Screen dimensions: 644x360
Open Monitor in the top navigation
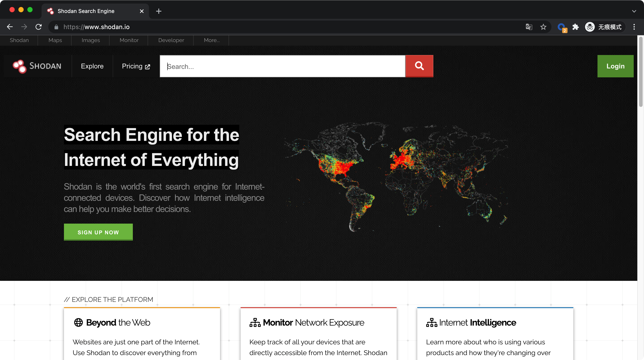[129, 40]
